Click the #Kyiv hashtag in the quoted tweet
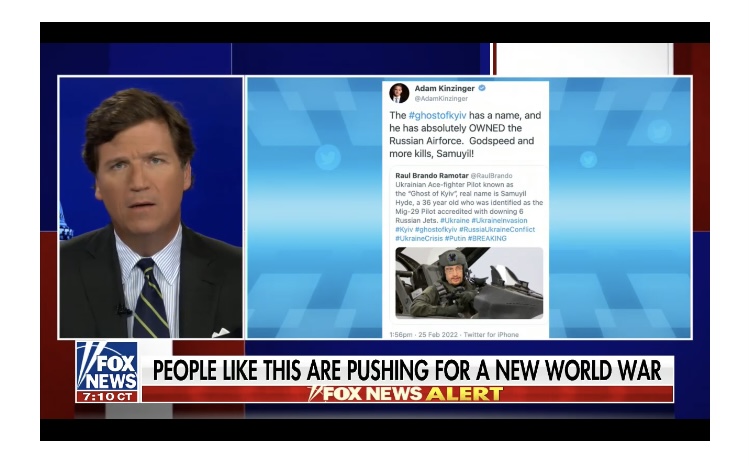The image size is (750, 466). tap(404, 230)
